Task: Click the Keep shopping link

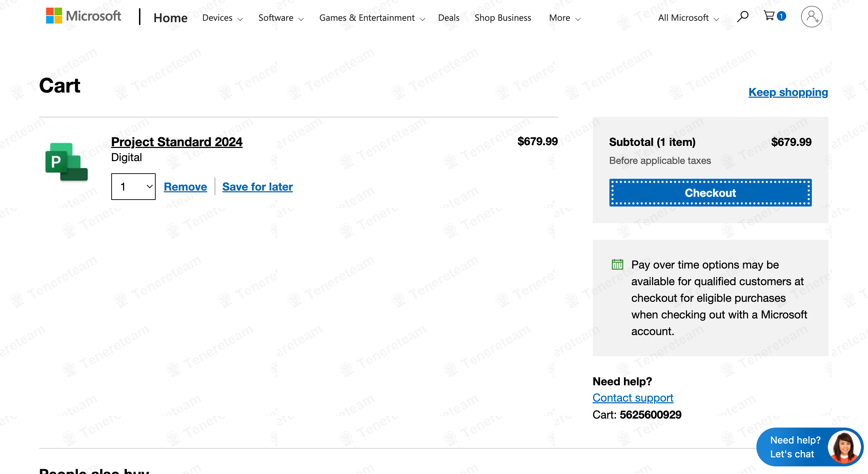Action: [788, 92]
